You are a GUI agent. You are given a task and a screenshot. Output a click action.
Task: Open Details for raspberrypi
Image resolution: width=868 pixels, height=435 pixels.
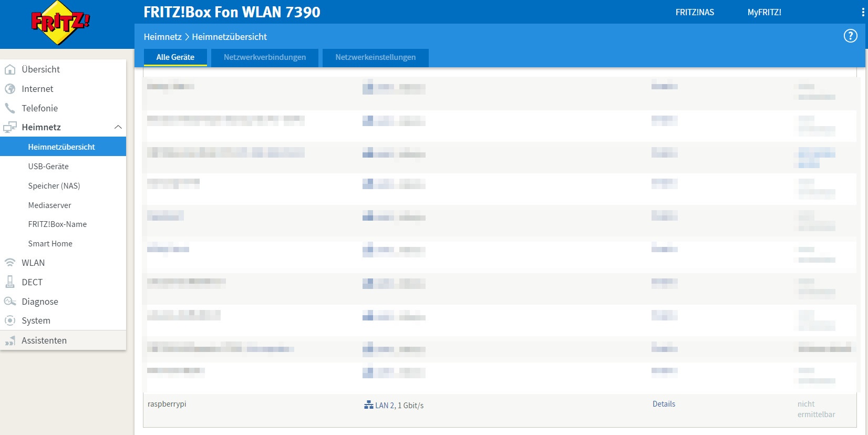(x=664, y=404)
